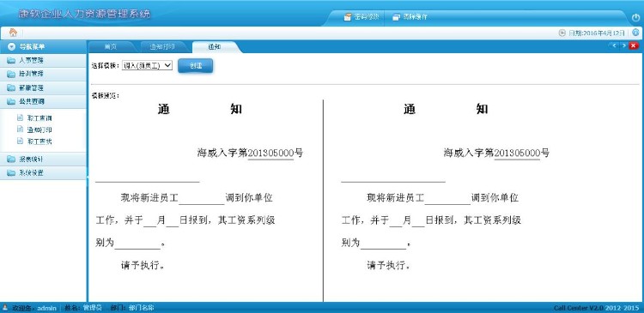Click the application title in header
The image size is (644, 313).
[84, 14]
